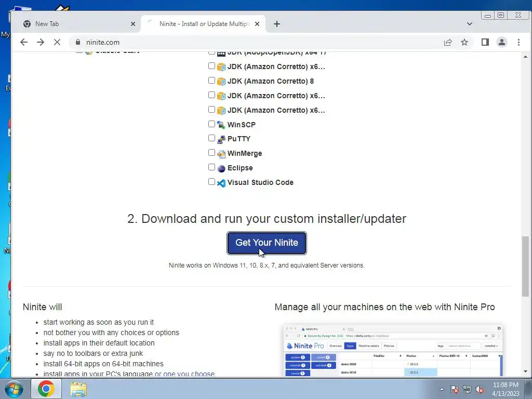The height and width of the screenshot is (399, 532).
Task: Open File Explorer from the taskbar
Action: coord(78,390)
